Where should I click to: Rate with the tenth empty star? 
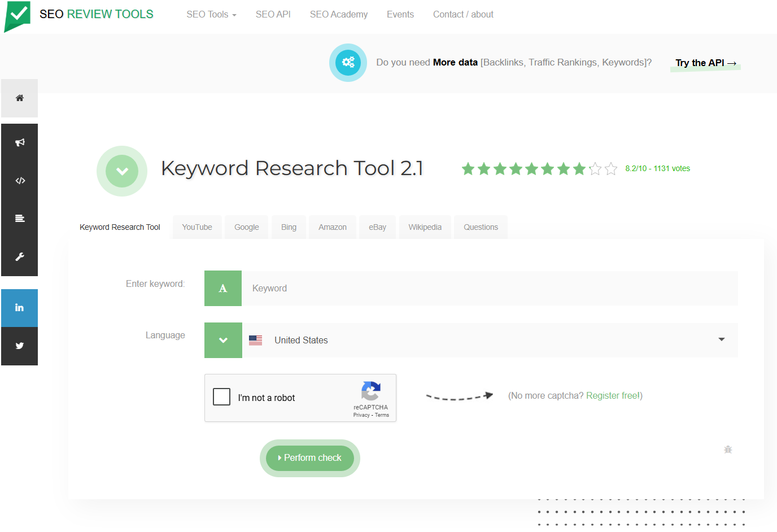click(611, 169)
